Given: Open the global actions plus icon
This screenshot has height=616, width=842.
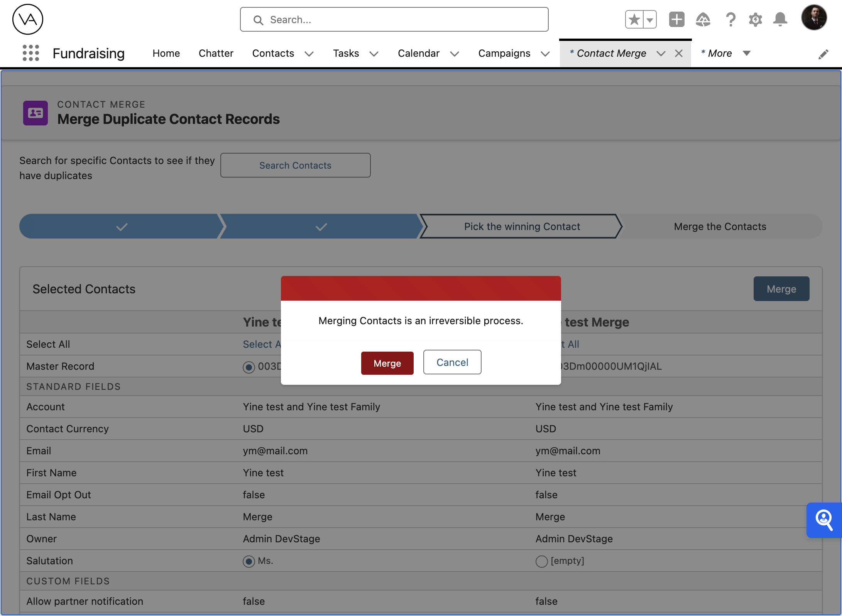Looking at the screenshot, I should tap(676, 19).
